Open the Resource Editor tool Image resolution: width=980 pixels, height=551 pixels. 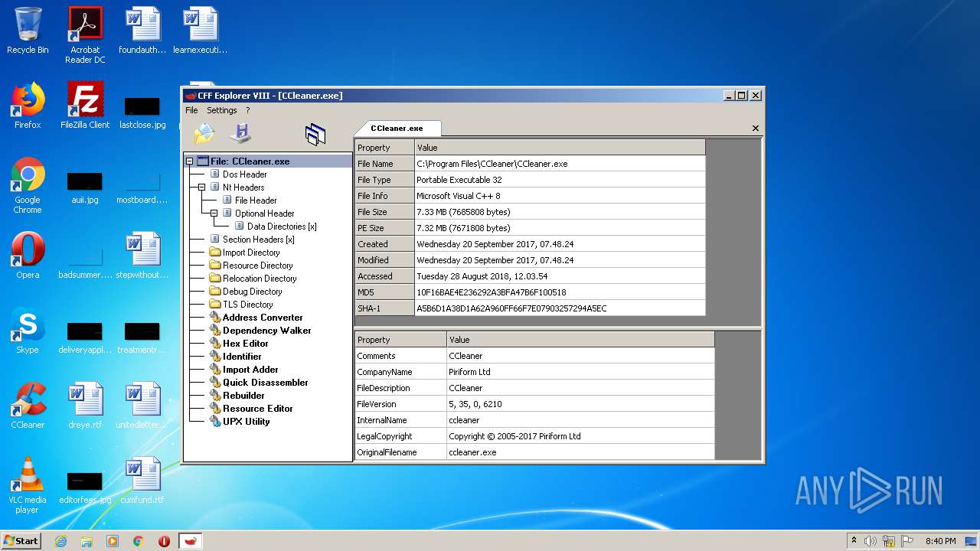(257, 409)
